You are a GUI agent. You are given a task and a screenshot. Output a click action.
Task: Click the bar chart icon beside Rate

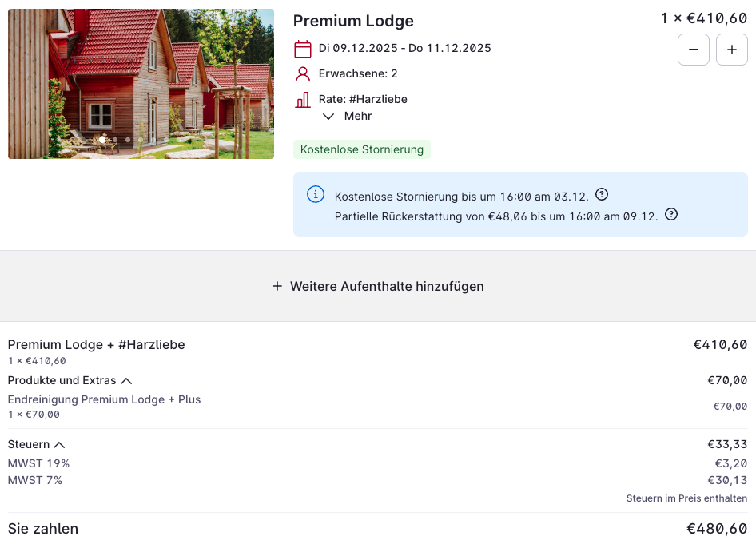(303, 100)
